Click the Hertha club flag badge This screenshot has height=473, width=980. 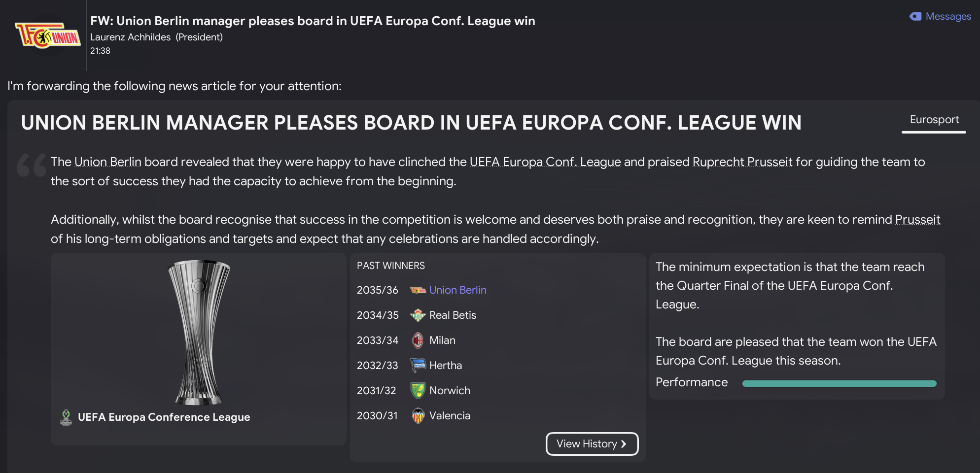tap(418, 366)
